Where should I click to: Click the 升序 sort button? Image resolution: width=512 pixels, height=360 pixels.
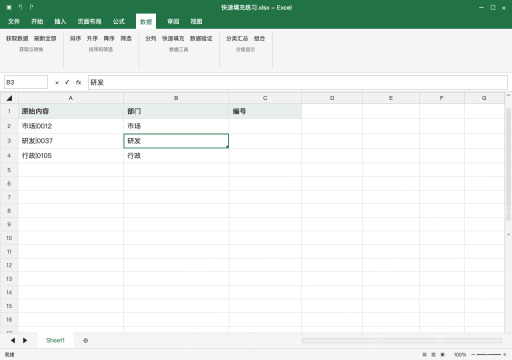tap(92, 38)
